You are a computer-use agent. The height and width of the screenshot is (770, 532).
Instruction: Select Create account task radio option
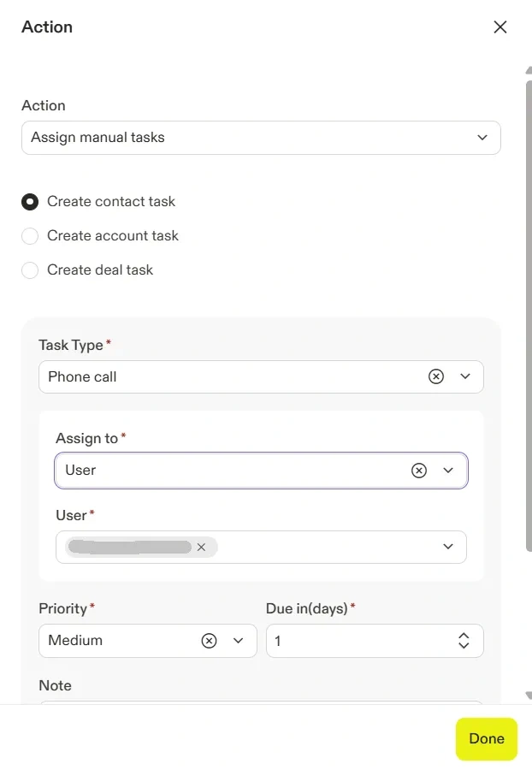coord(30,236)
